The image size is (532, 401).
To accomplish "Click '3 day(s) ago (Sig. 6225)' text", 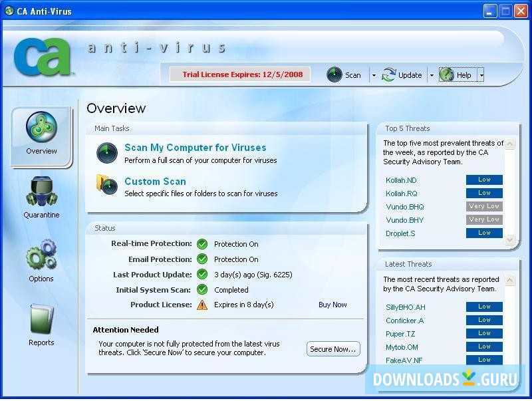I will [253, 275].
